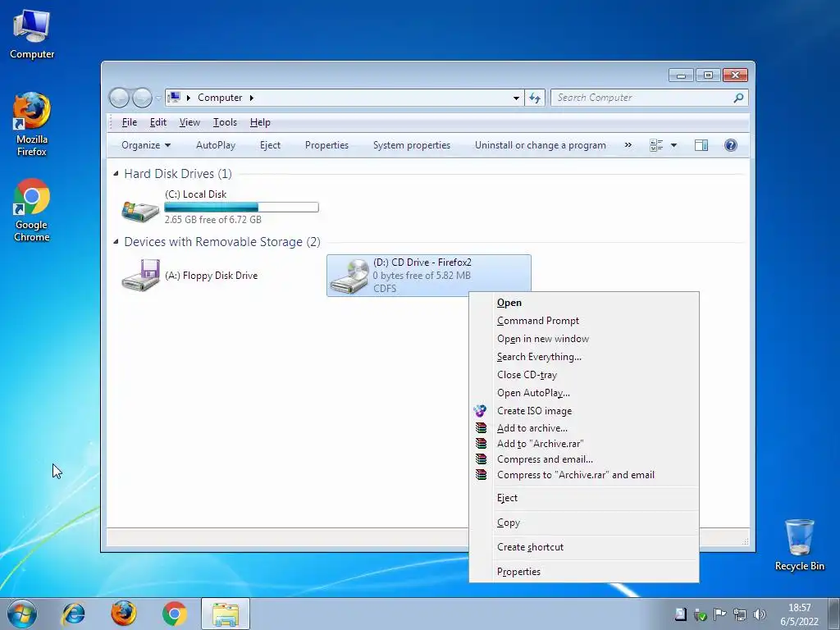Image resolution: width=840 pixels, height=630 pixels.
Task: Click the search magnifier icon
Action: click(738, 98)
